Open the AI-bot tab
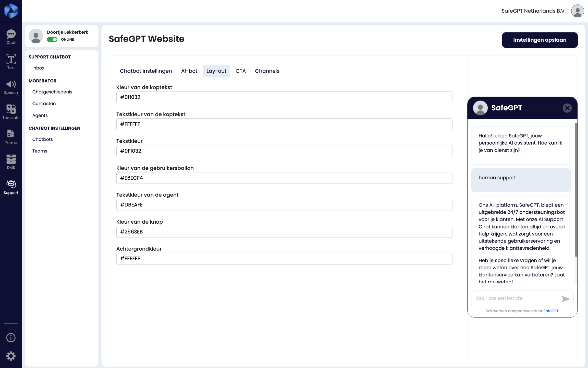This screenshot has width=588, height=368. pyautogui.click(x=189, y=71)
